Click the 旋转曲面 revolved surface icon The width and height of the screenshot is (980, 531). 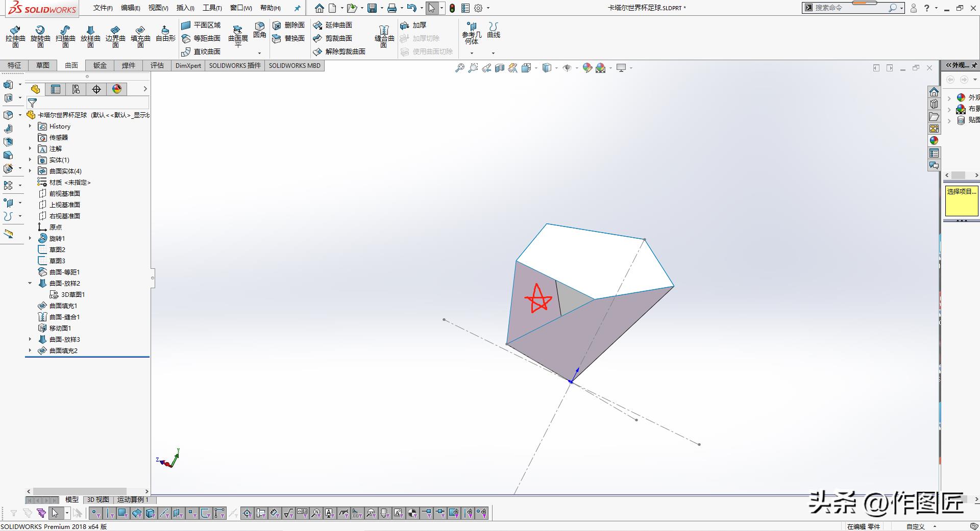[40, 36]
